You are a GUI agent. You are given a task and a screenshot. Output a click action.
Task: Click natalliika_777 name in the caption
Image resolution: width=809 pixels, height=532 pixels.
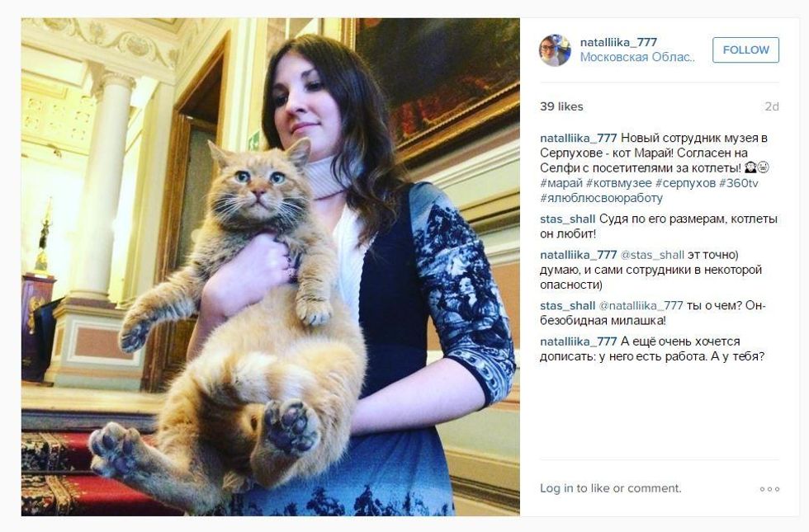coord(579,139)
